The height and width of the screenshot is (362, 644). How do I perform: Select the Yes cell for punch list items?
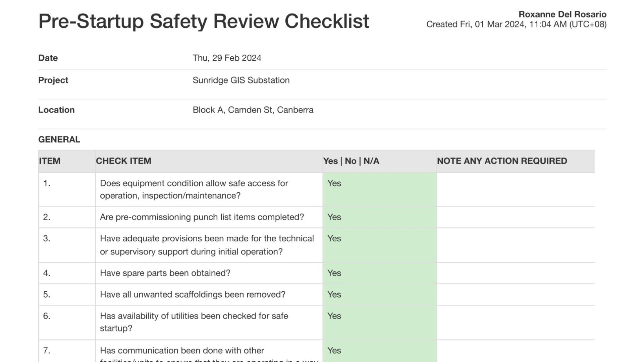pyautogui.click(x=334, y=217)
